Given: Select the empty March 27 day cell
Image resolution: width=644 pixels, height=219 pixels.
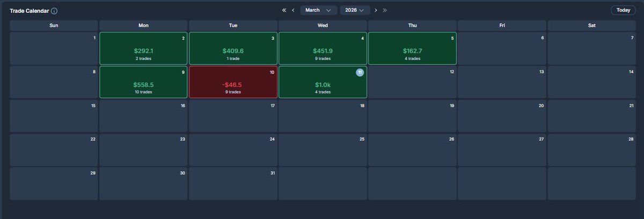Looking at the screenshot, I should (x=502, y=150).
